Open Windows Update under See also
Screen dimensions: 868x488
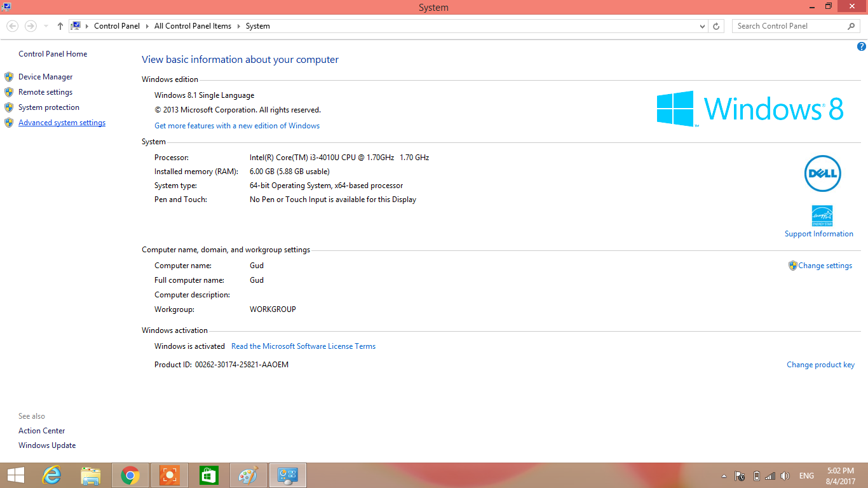pyautogui.click(x=47, y=445)
